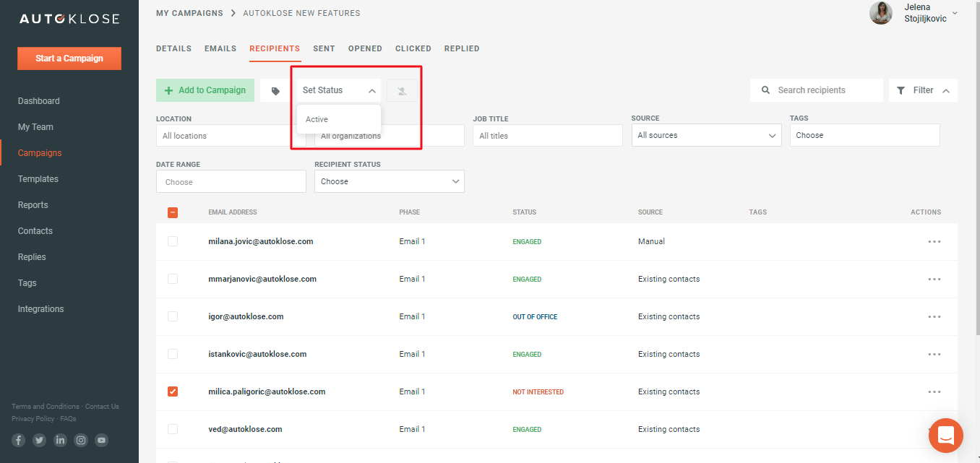Image resolution: width=980 pixels, height=463 pixels.
Task: Open the user account menu chevron
Action: point(955,13)
